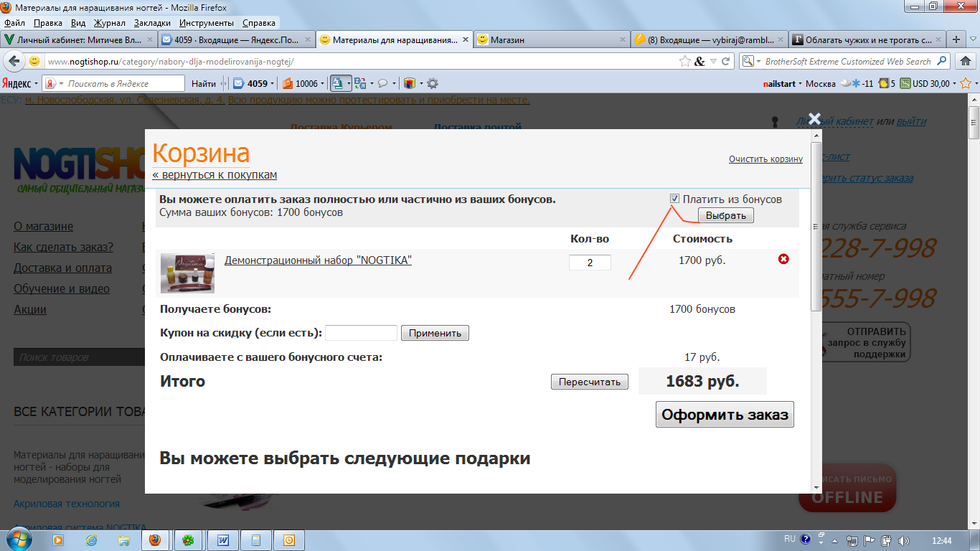Screen dimensions: 980x551
Task: Open the tab list dropdown arrow
Action: (x=971, y=40)
